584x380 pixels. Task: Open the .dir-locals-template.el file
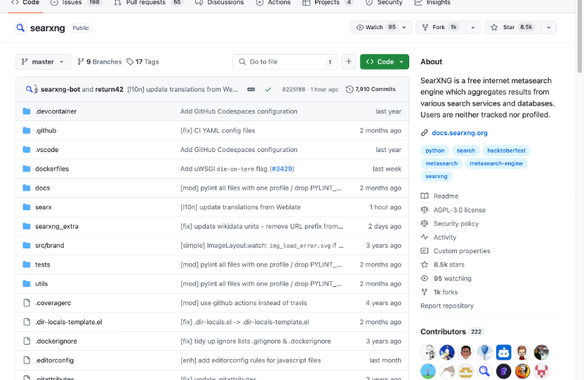click(x=69, y=322)
